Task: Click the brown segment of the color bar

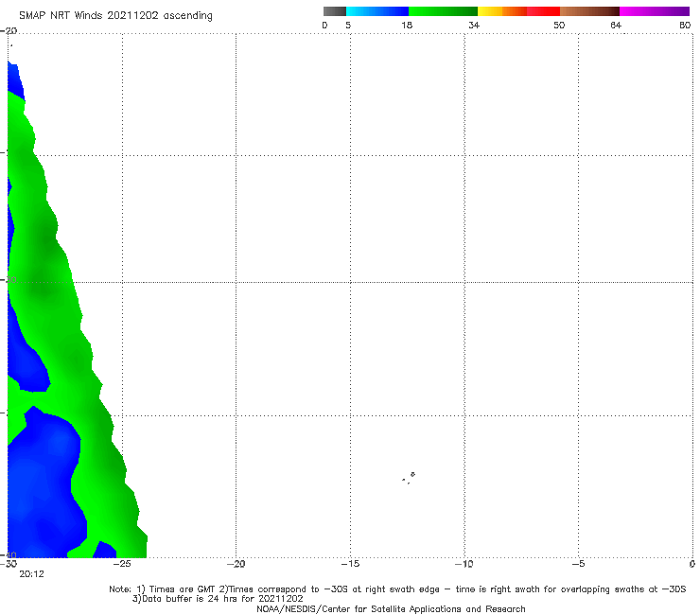Action: 589,11
